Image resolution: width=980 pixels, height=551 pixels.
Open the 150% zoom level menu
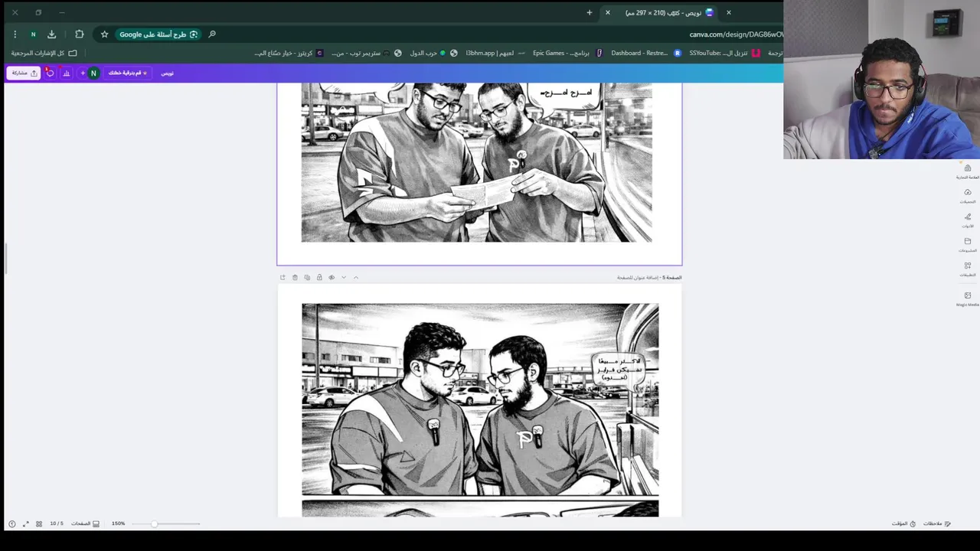point(118,523)
